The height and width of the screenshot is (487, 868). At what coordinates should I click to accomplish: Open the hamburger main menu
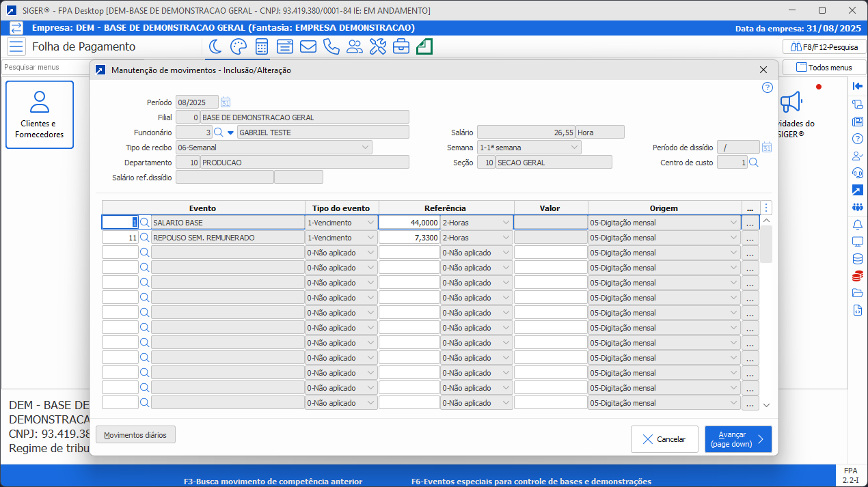tap(16, 46)
